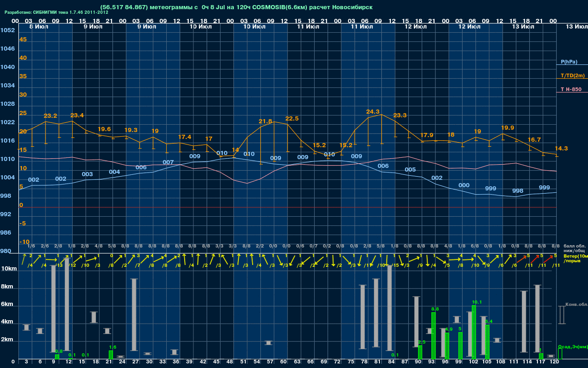
Task: Click the 'Разработано: СИБНИГМИ тема 1.7.46' credit line
Action: 56,12
